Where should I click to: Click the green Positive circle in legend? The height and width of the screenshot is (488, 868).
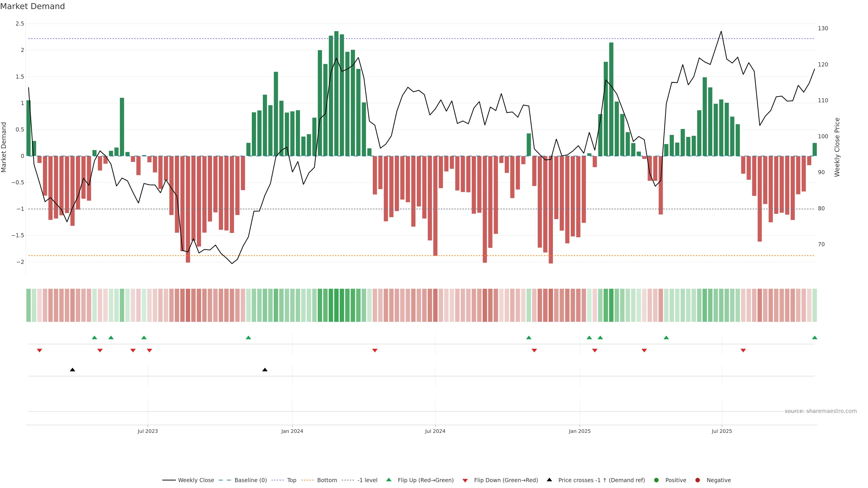coord(656,480)
